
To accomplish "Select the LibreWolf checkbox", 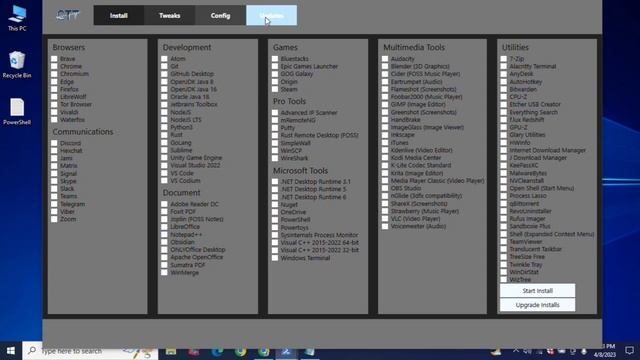I will coord(54,97).
